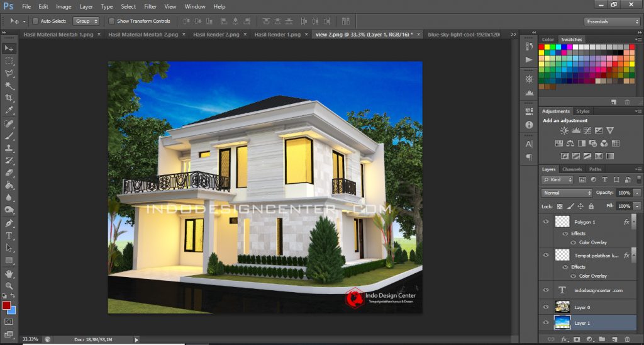
Task: Select the Eraser tool
Action: pyautogui.click(x=9, y=173)
